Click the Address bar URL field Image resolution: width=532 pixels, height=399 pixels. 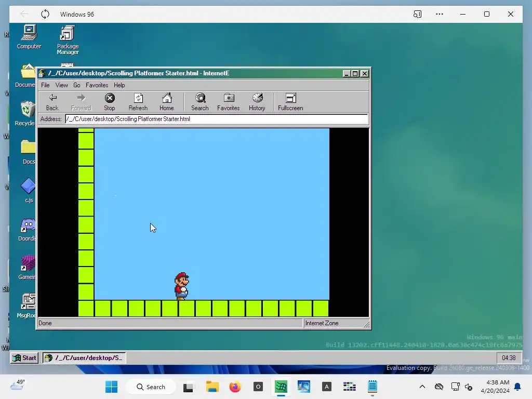coord(217,119)
